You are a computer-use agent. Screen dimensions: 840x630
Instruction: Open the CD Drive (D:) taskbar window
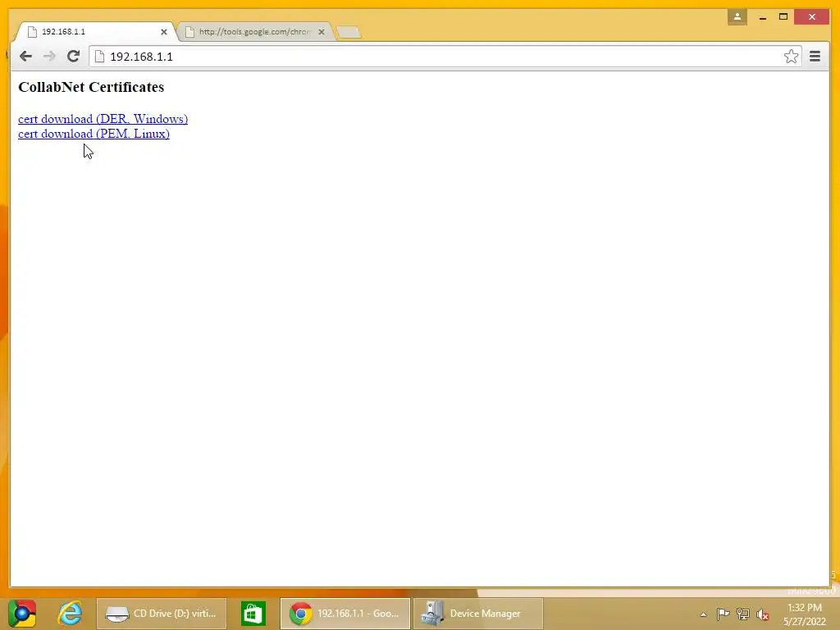[x=162, y=614]
